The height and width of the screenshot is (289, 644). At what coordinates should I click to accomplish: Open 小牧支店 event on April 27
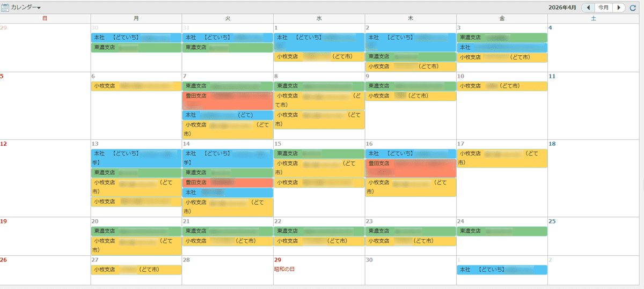pos(136,270)
